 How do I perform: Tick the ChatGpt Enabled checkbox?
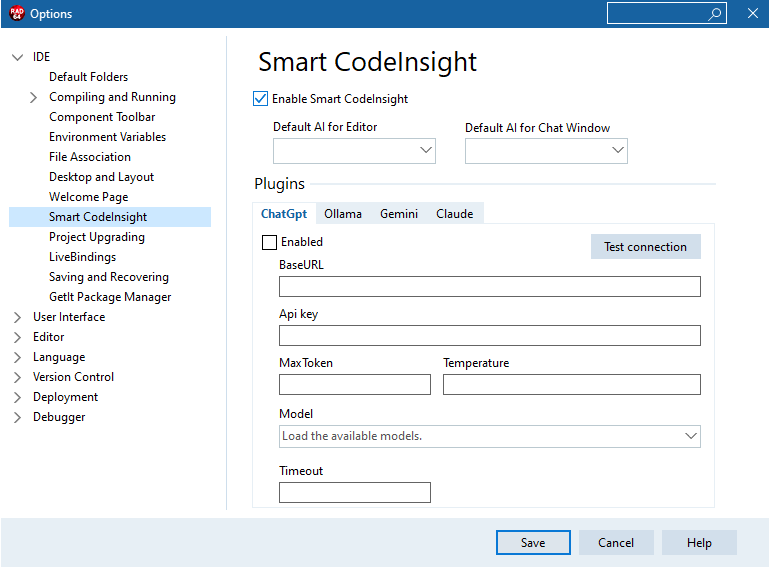pyautogui.click(x=269, y=242)
